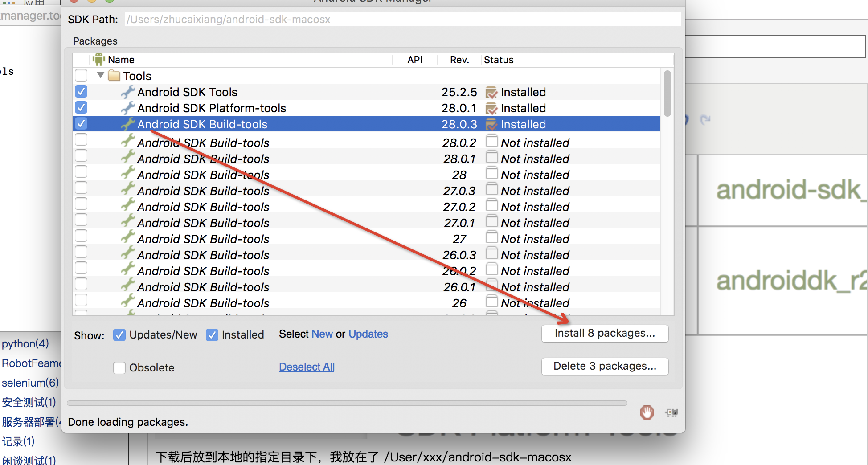Toggle the Tools folder checkbox
The width and height of the screenshot is (868, 465).
[81, 75]
